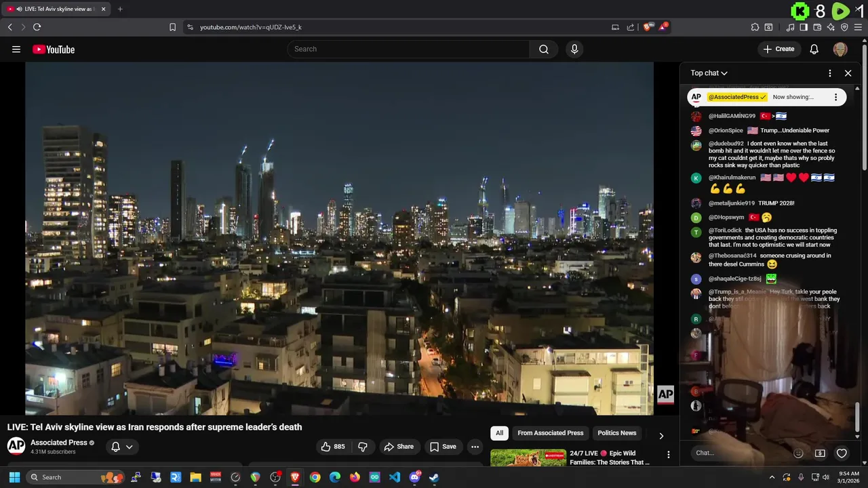Close the LIVE Tel Aviv skyline tab
Viewport: 868px width, 488px height.
[x=105, y=9]
